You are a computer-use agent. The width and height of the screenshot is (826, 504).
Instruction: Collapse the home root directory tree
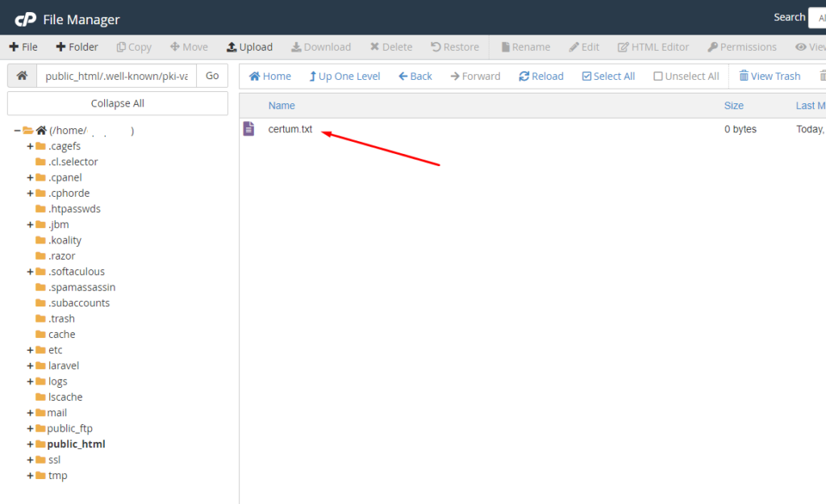[x=17, y=131]
